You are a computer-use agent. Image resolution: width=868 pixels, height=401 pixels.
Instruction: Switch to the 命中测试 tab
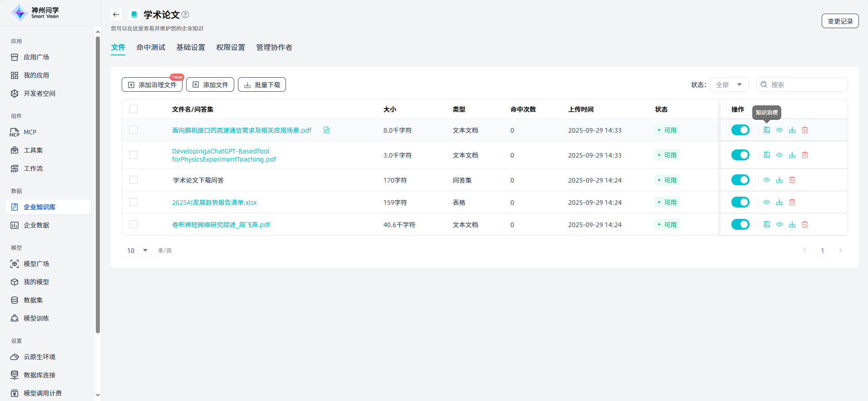pyautogui.click(x=151, y=47)
